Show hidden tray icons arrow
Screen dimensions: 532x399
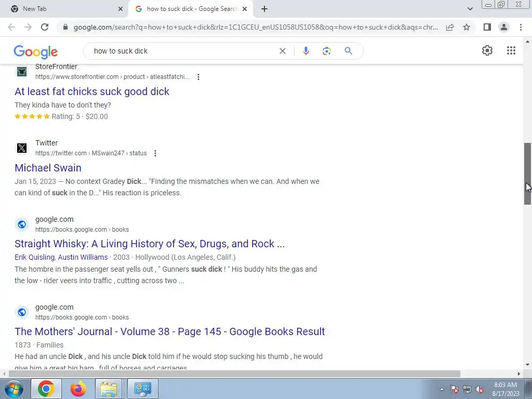pyautogui.click(x=442, y=389)
